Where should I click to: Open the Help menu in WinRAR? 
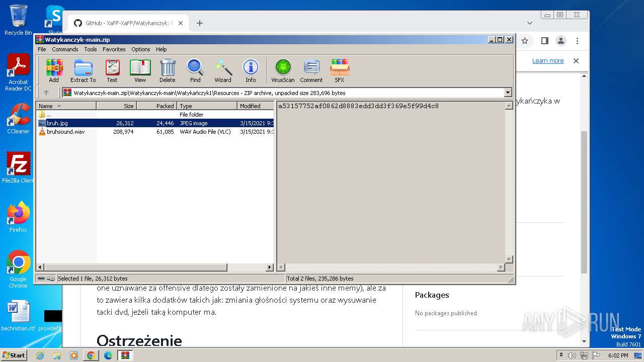click(161, 49)
